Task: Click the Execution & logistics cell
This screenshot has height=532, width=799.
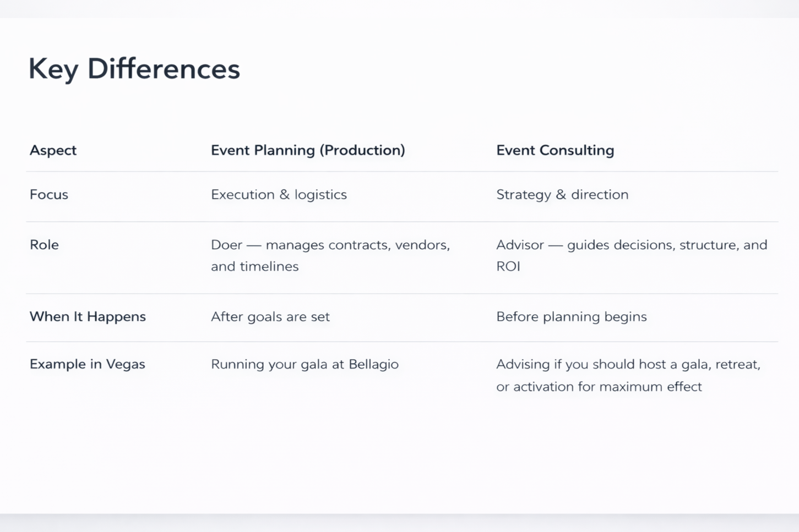Action: [x=279, y=195]
